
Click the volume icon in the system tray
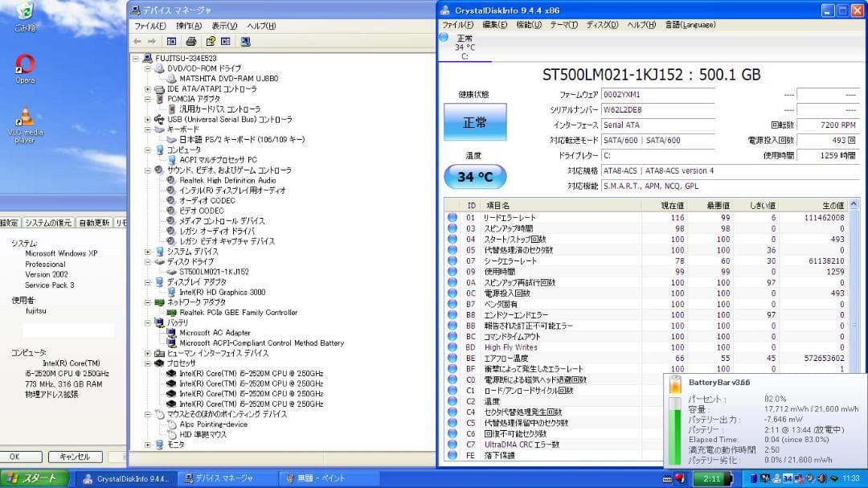click(821, 478)
